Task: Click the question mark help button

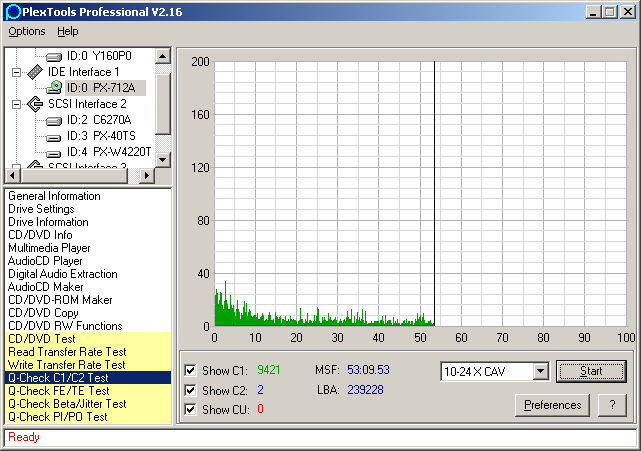Action: tap(612, 405)
